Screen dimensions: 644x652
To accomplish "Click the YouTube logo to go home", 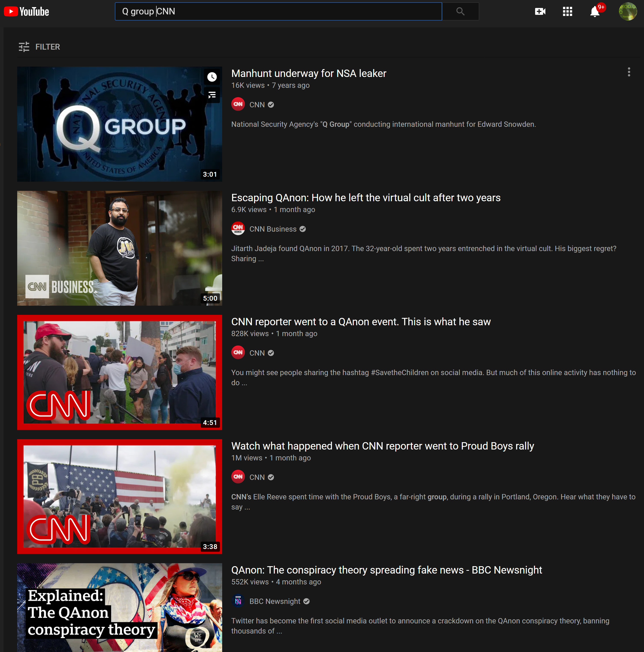I will point(26,11).
